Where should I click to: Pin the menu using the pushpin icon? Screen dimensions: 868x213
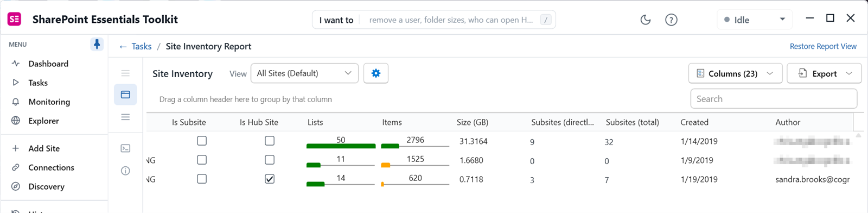point(97,44)
